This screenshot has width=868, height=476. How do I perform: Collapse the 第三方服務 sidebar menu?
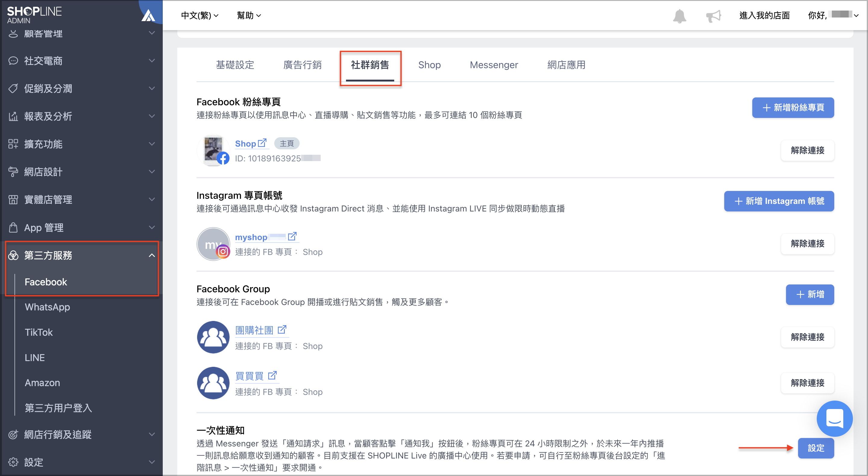(82, 255)
